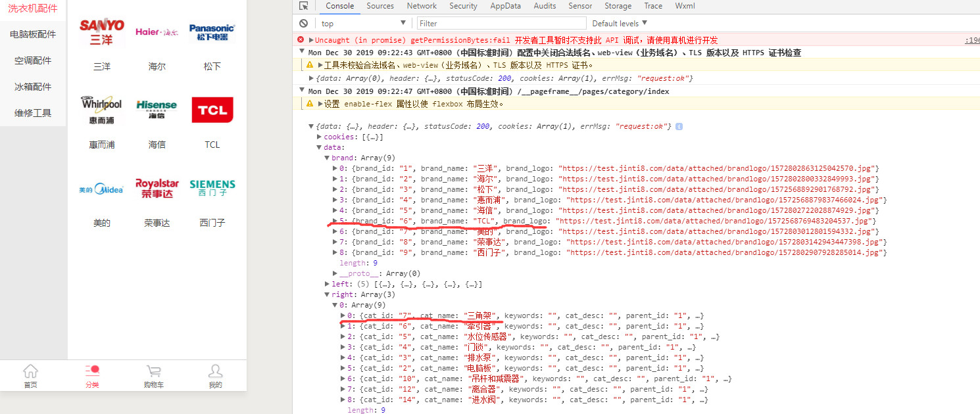Click the 美的 brand label

[x=102, y=223]
